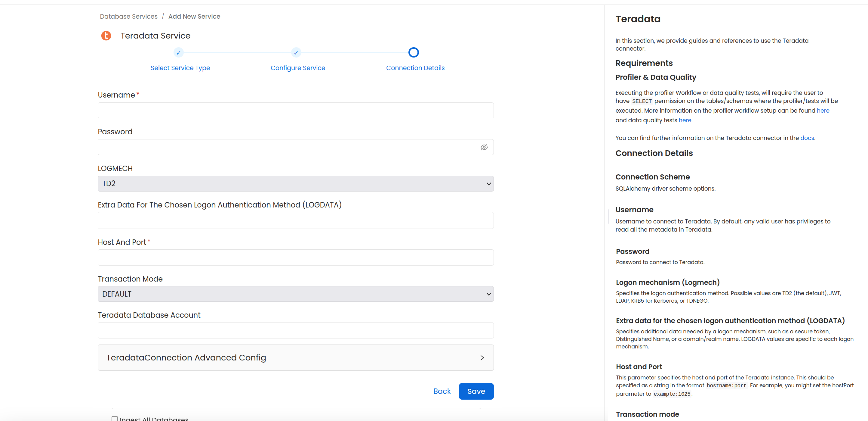Viewport: 868px width, 421px height.
Task: Open Database Services breadcrumb link
Action: coord(128,16)
